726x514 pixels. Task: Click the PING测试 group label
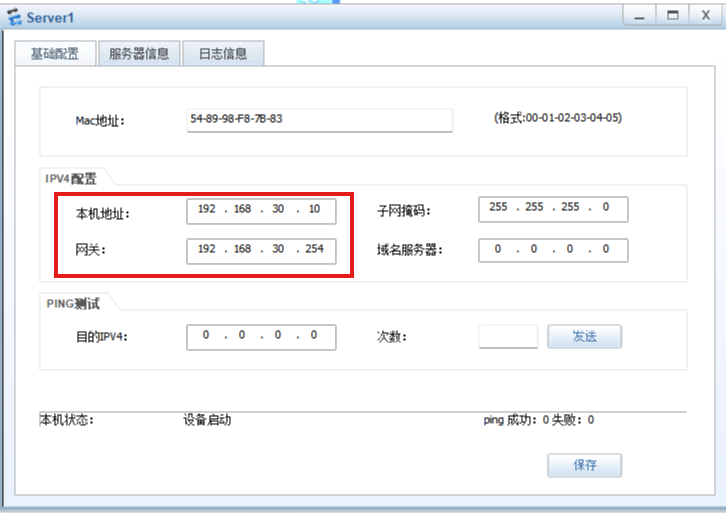(73, 304)
